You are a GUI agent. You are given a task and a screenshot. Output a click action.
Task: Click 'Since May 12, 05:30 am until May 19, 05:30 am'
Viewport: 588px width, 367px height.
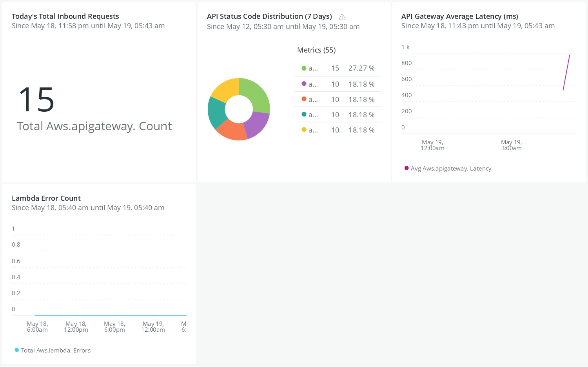pos(283,27)
